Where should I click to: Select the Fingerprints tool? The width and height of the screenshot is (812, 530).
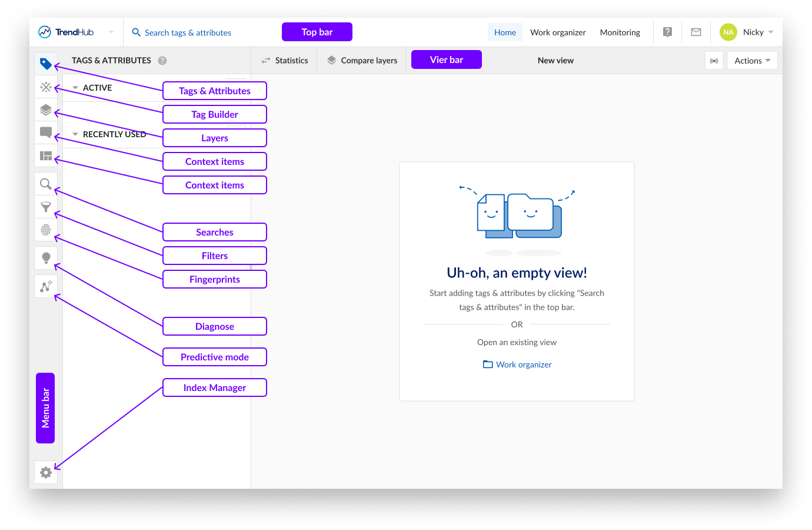[x=46, y=230]
